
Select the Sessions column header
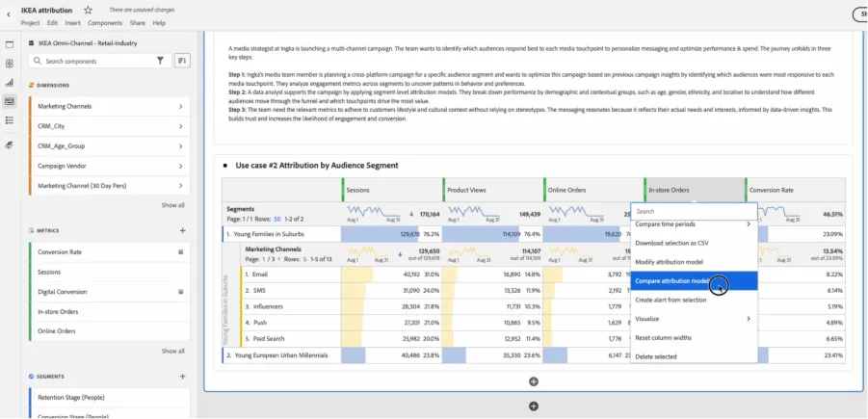pyautogui.click(x=392, y=190)
